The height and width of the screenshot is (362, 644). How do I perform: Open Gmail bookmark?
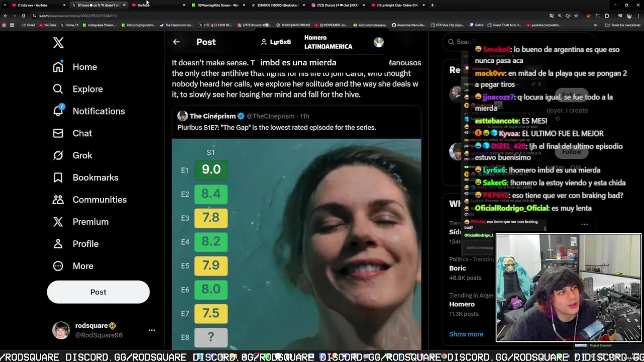28,25
